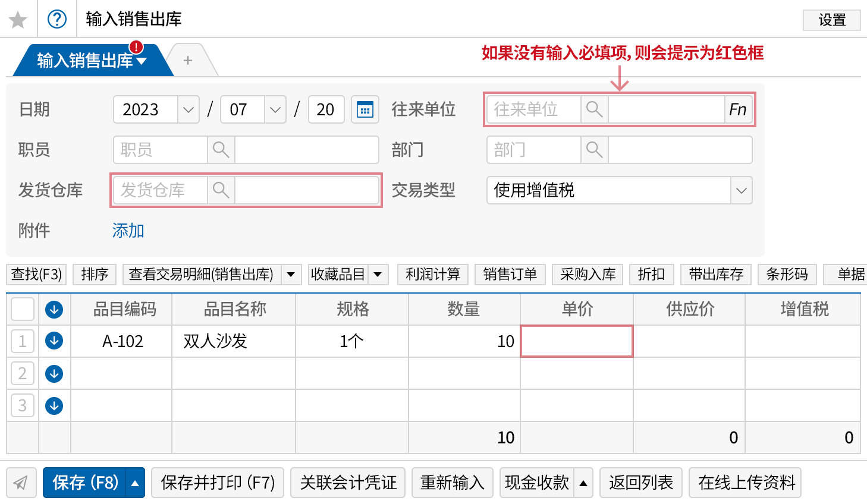Open the calendar date picker icon
This screenshot has width=867, height=504.
pos(365,110)
